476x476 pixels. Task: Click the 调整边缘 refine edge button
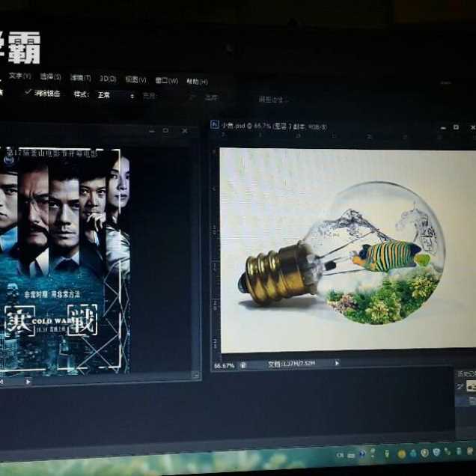[x=271, y=100]
